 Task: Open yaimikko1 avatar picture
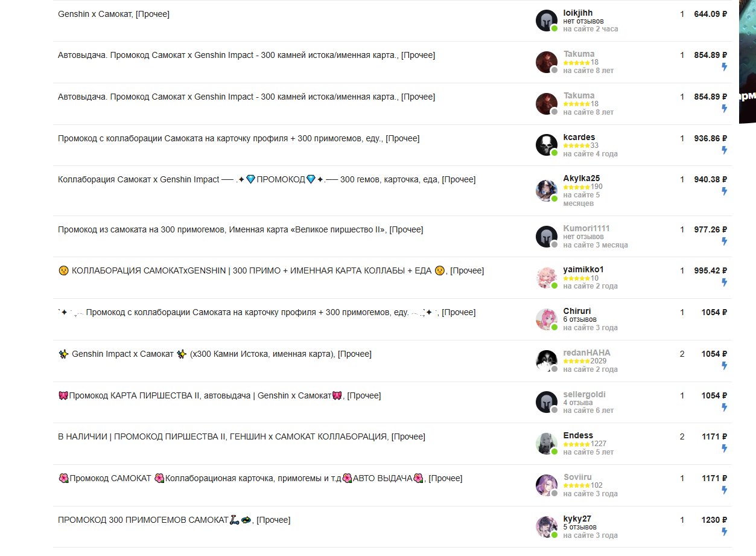click(x=547, y=278)
